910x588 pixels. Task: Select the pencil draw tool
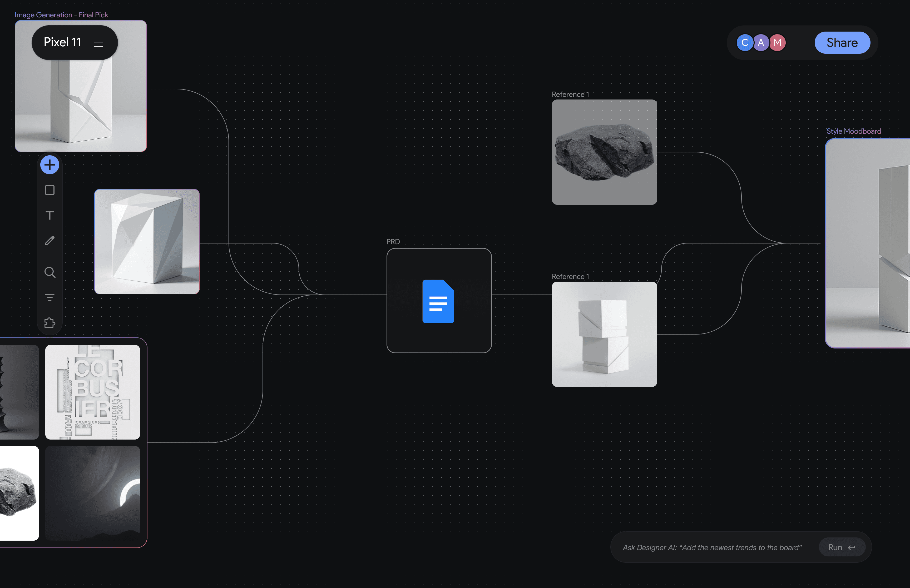click(50, 241)
